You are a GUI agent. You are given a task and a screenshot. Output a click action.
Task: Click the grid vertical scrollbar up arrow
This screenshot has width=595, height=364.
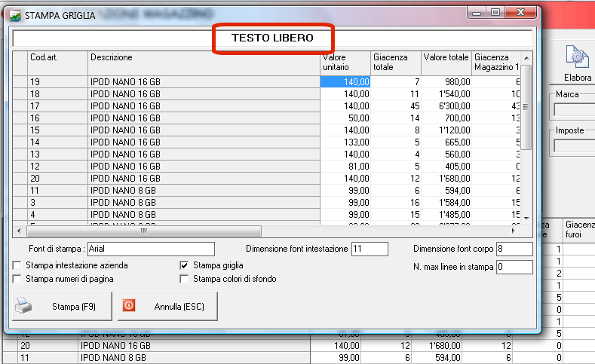(x=526, y=58)
